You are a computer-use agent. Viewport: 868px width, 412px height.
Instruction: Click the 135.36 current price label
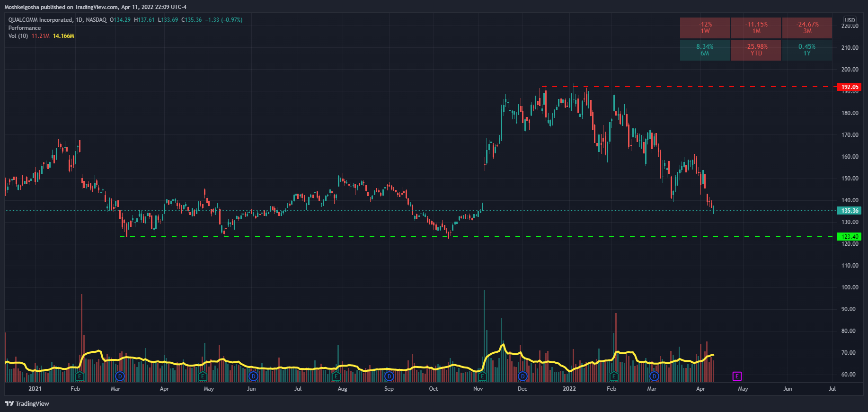click(x=850, y=211)
